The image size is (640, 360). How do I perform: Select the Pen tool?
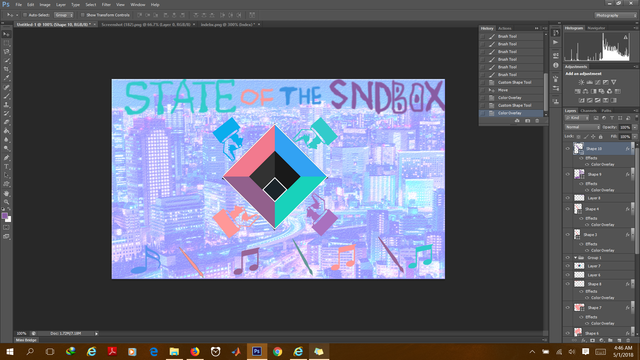[6, 158]
